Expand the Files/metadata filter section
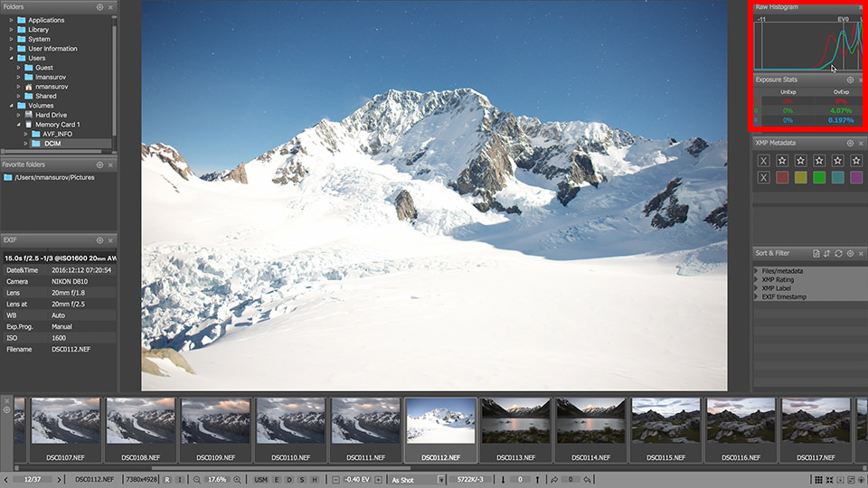 point(756,271)
